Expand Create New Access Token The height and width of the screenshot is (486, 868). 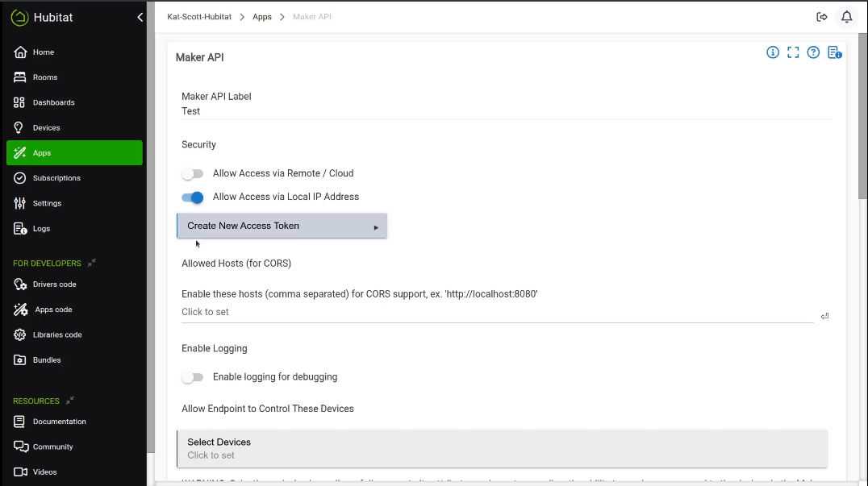click(282, 226)
